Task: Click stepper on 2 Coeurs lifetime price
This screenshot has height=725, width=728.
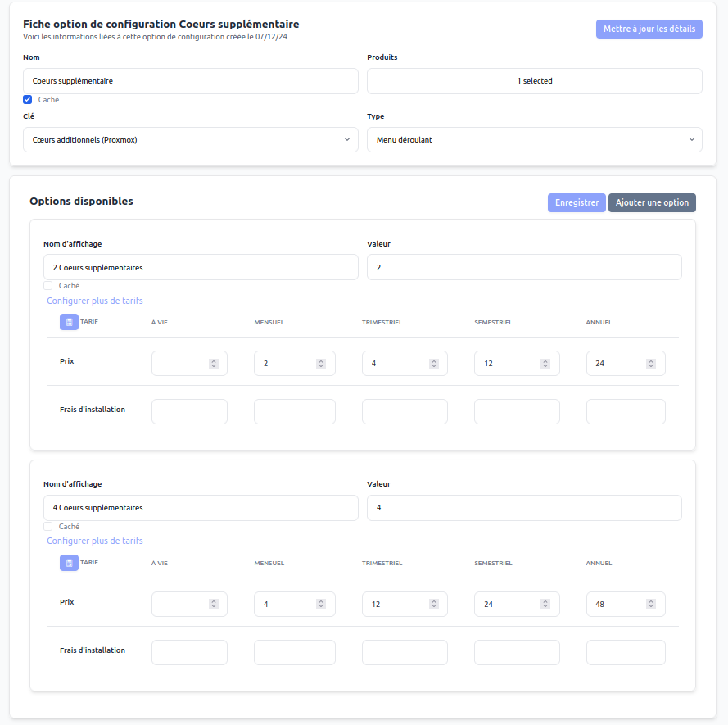Action: click(x=213, y=363)
